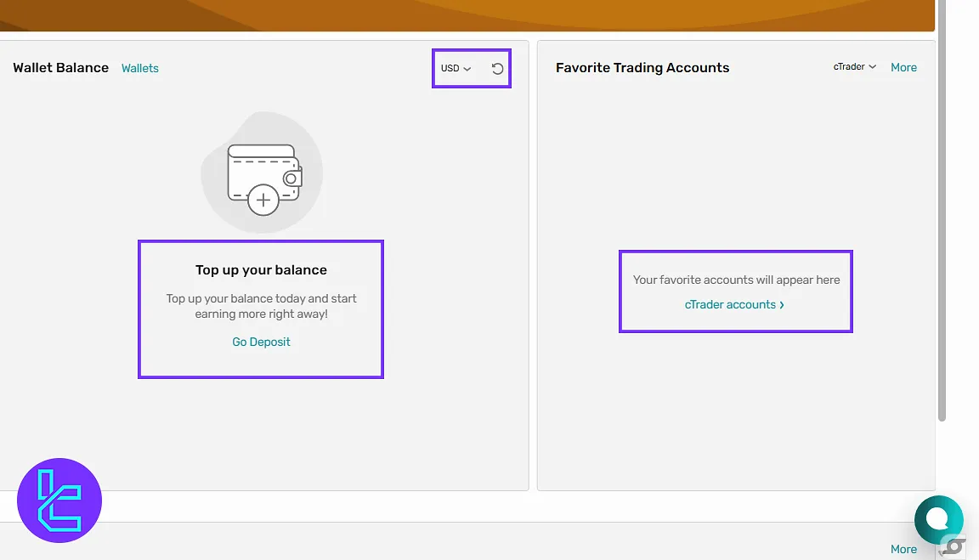This screenshot has height=560, width=979.
Task: Expand the cTrader platform dropdown
Action: (854, 67)
